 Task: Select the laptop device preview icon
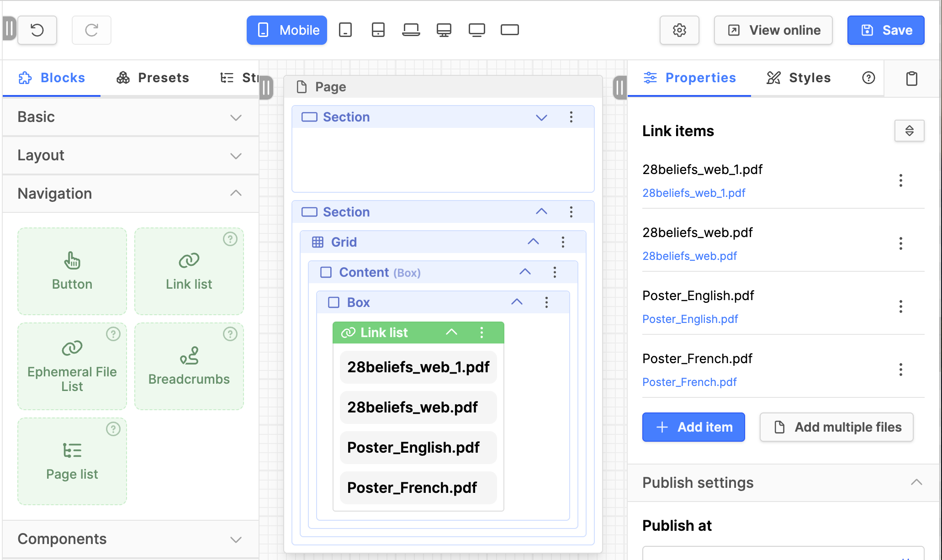click(411, 30)
